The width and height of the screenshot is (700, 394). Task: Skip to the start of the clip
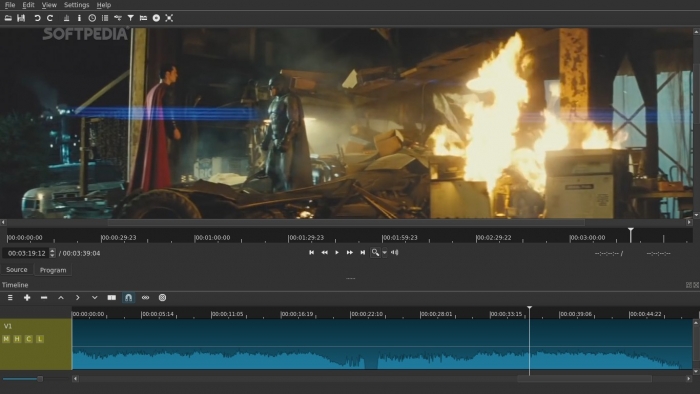312,253
